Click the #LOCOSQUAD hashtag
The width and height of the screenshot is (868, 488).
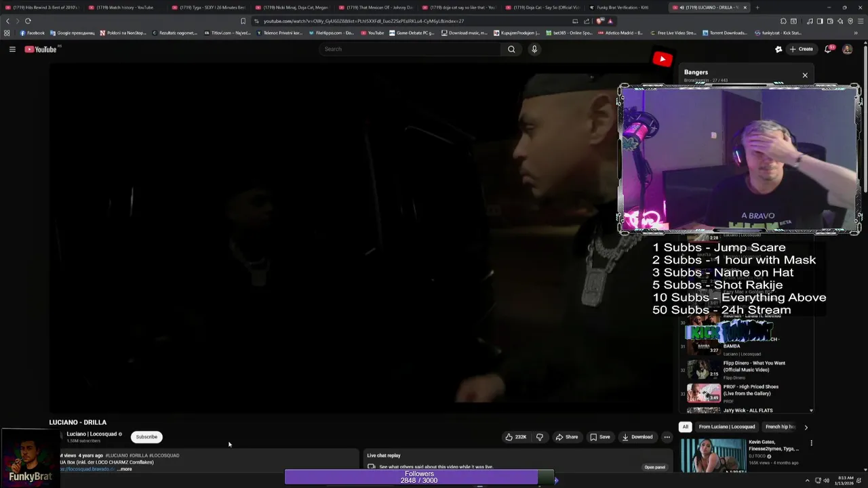164,455
